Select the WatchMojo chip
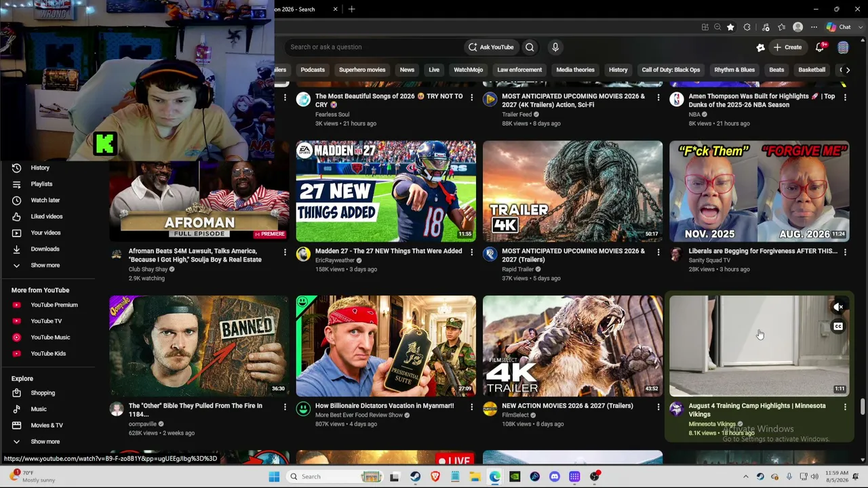The height and width of the screenshot is (488, 868). 468,70
